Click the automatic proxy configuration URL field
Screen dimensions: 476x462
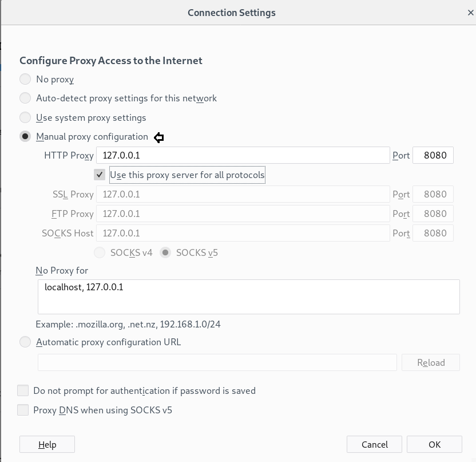pyautogui.click(x=217, y=362)
